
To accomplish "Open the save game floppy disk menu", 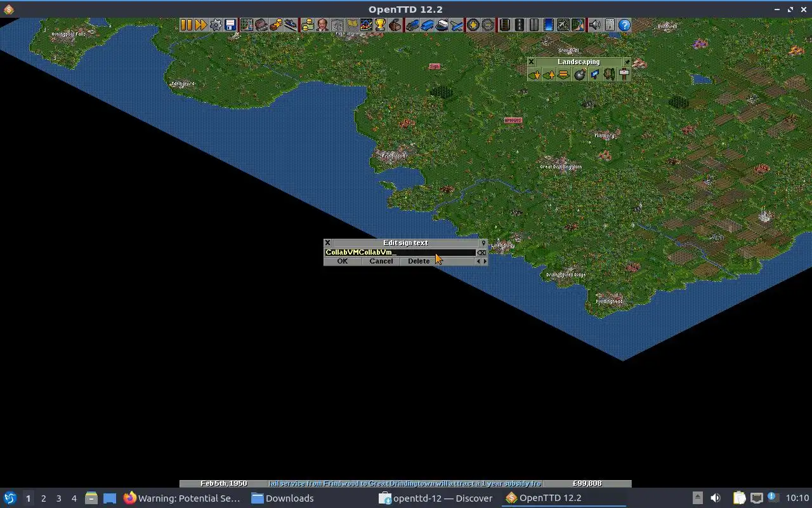I will 230,25.
